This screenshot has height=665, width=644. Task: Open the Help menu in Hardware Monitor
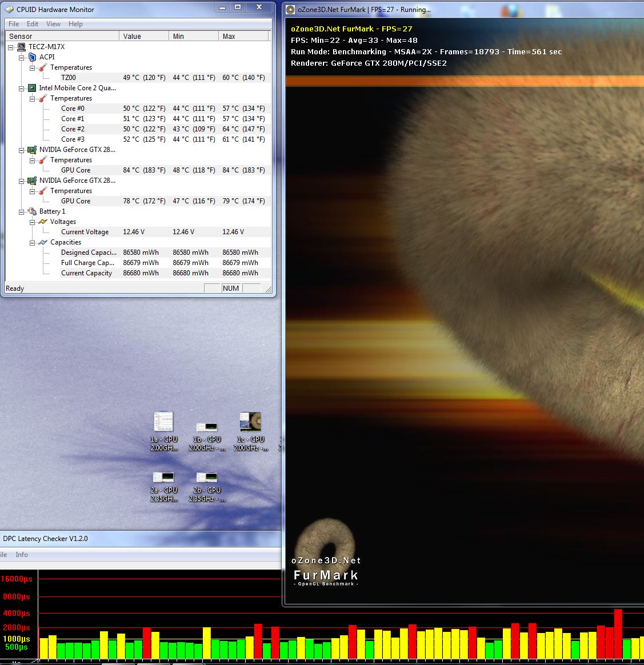point(75,24)
